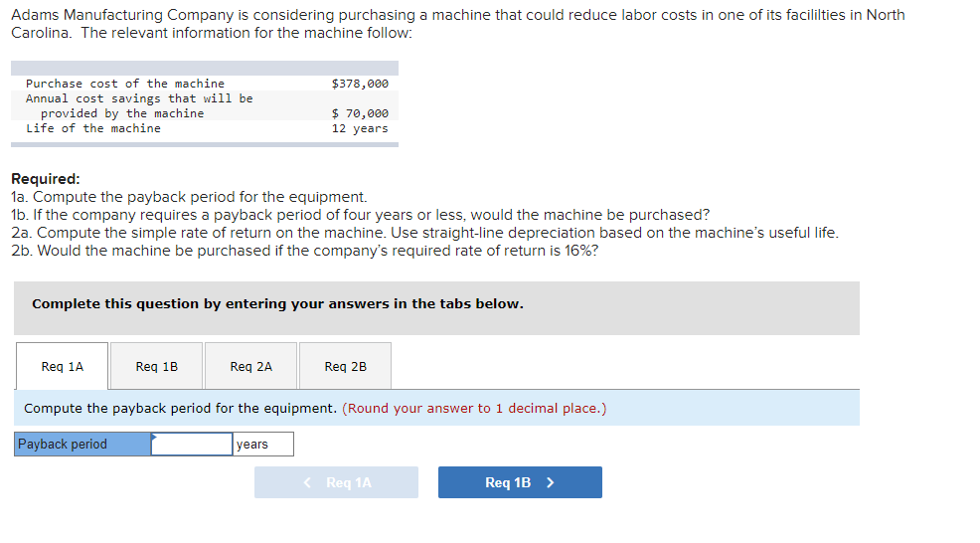Click the Complete this question instruction banner
This screenshot has width=980, height=543.
[x=436, y=307]
